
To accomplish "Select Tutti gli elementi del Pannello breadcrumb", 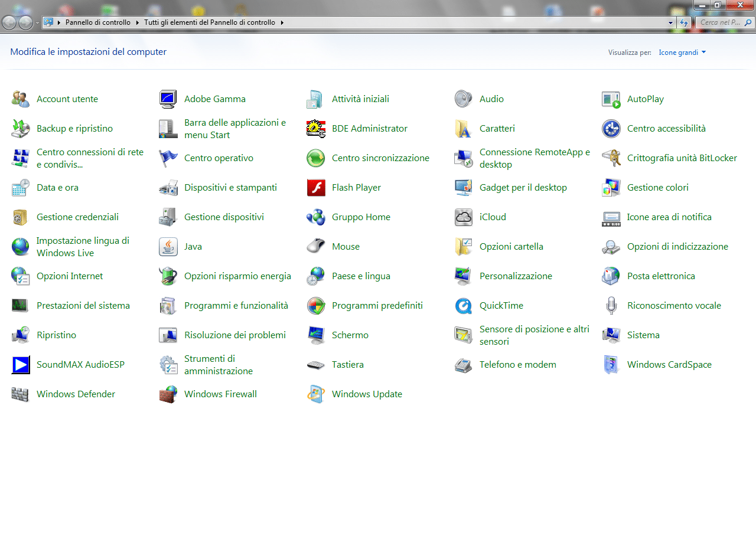I will click(x=210, y=22).
